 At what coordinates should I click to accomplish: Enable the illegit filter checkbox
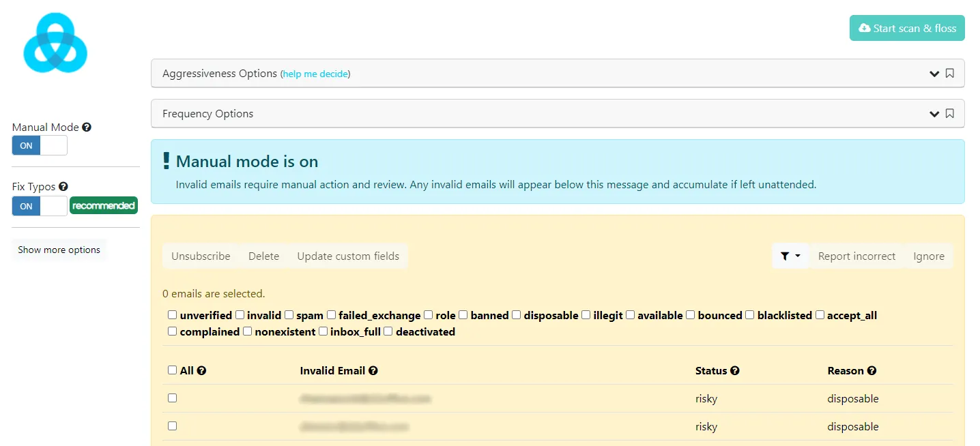[x=586, y=315]
